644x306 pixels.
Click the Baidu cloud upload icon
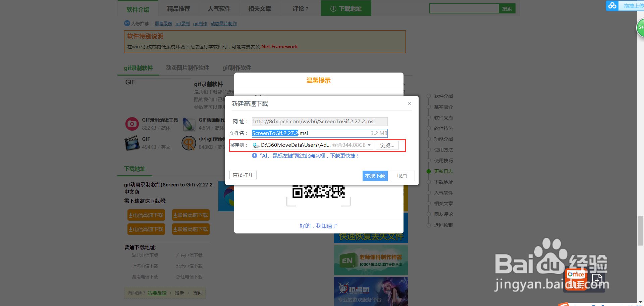pyautogui.click(x=612, y=5)
